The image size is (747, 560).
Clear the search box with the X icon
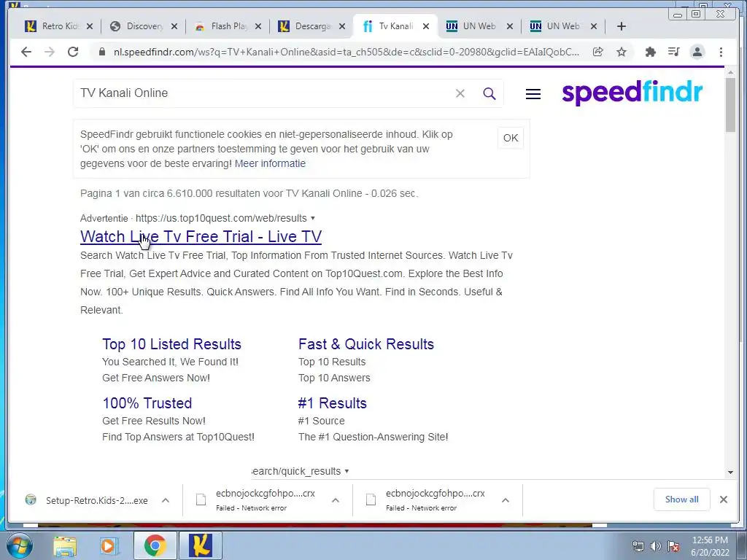(x=460, y=93)
